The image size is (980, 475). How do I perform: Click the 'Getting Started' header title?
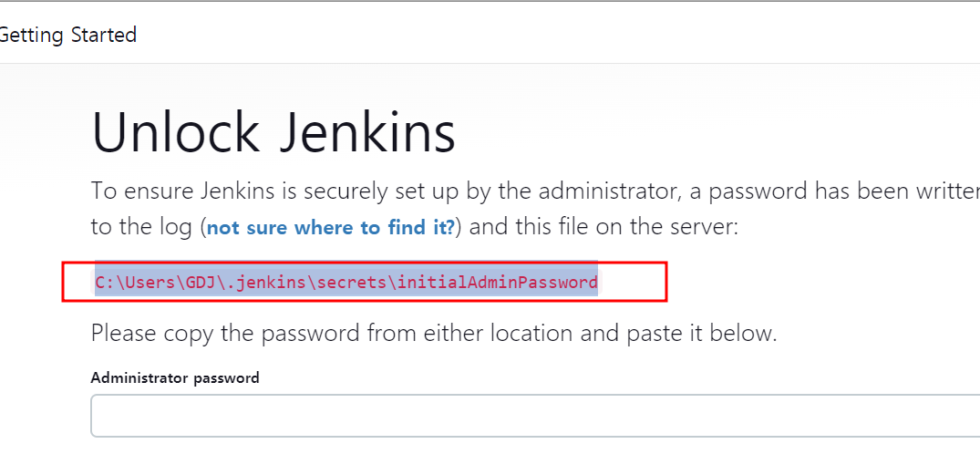67,35
